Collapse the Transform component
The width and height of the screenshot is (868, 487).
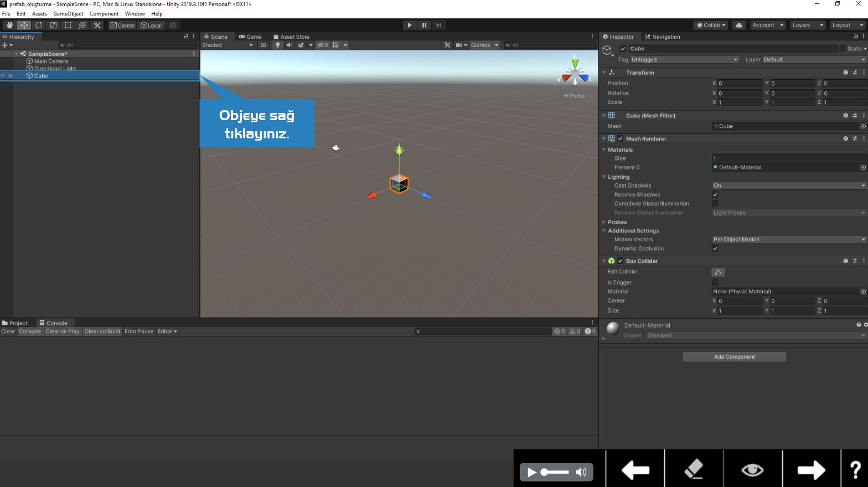pos(604,72)
